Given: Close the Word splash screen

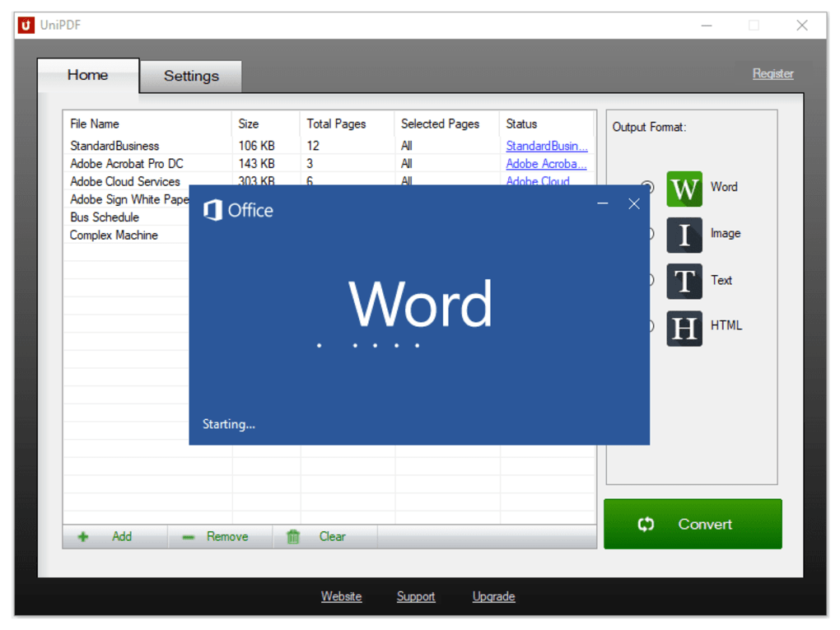Looking at the screenshot, I should click(633, 203).
